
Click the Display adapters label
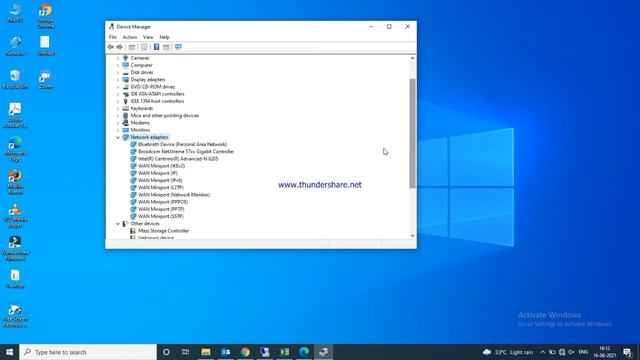click(x=148, y=80)
